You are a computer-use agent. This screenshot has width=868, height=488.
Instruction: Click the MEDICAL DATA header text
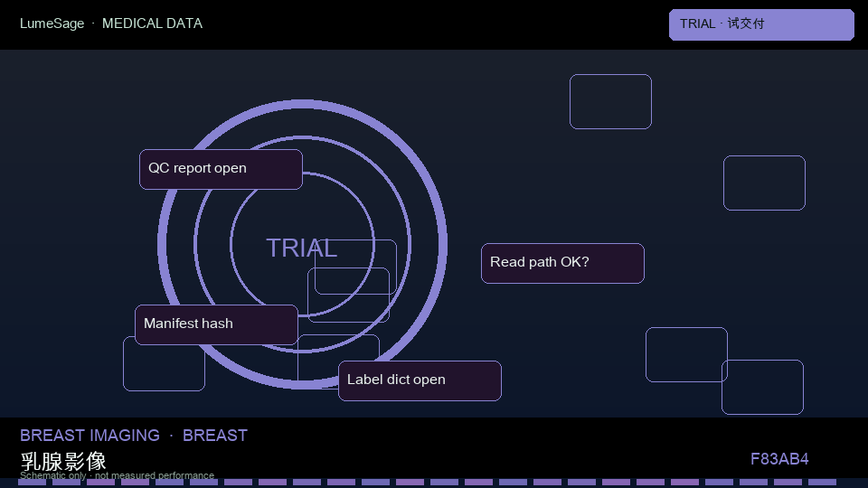pos(152,23)
